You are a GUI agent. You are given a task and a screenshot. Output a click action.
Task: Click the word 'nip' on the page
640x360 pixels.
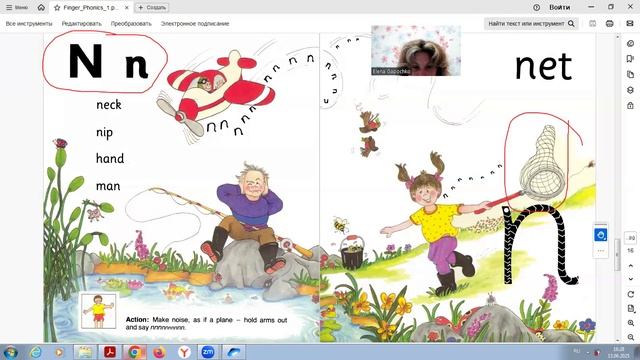tap(104, 133)
